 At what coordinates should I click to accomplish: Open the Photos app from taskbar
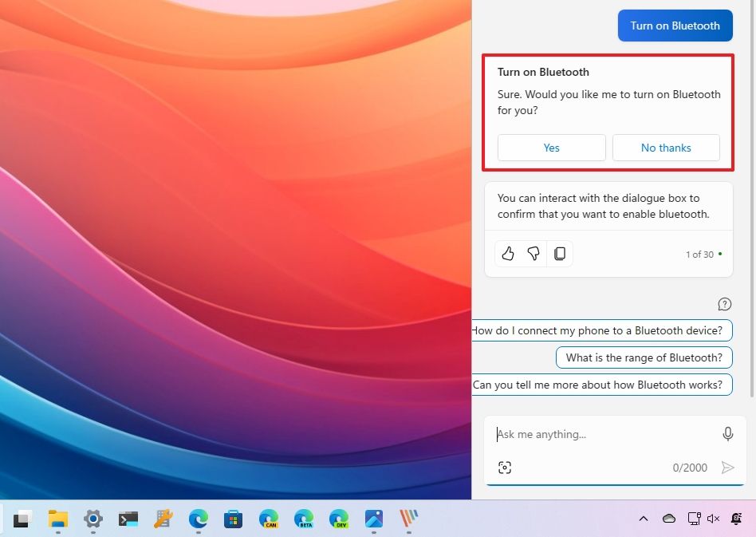(x=374, y=519)
